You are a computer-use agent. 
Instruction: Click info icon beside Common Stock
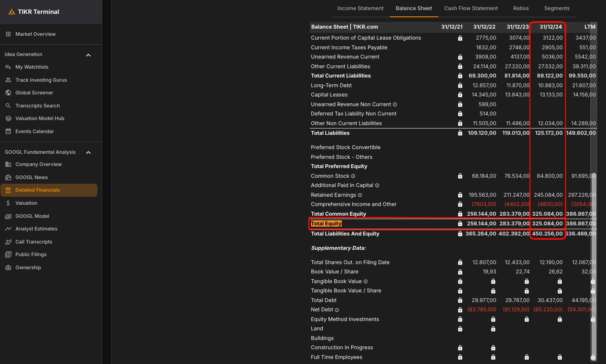tap(353, 176)
